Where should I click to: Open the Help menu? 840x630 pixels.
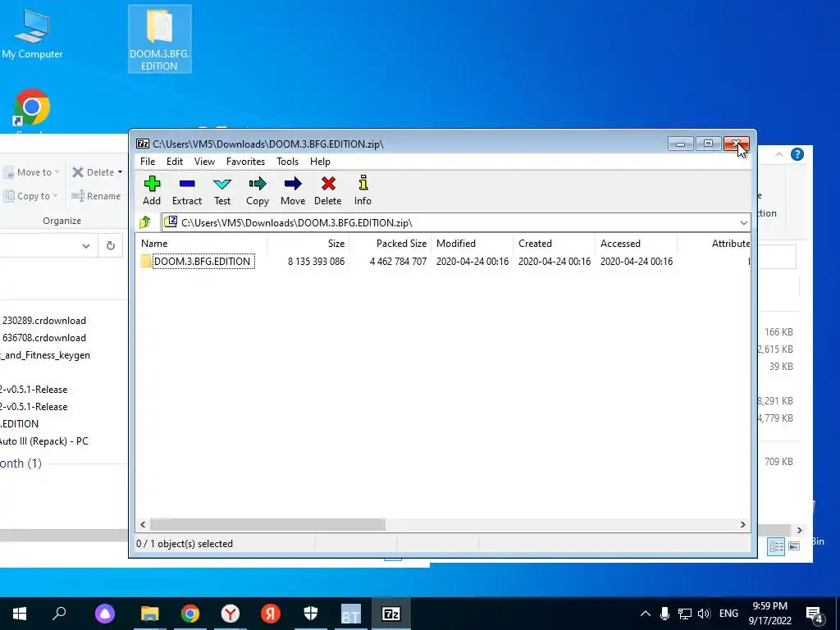(320, 162)
